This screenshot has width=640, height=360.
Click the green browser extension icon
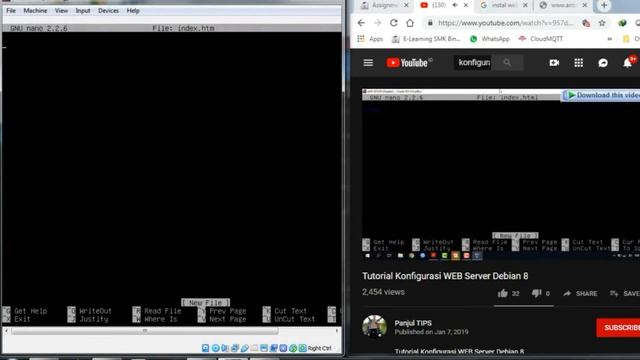(622, 23)
